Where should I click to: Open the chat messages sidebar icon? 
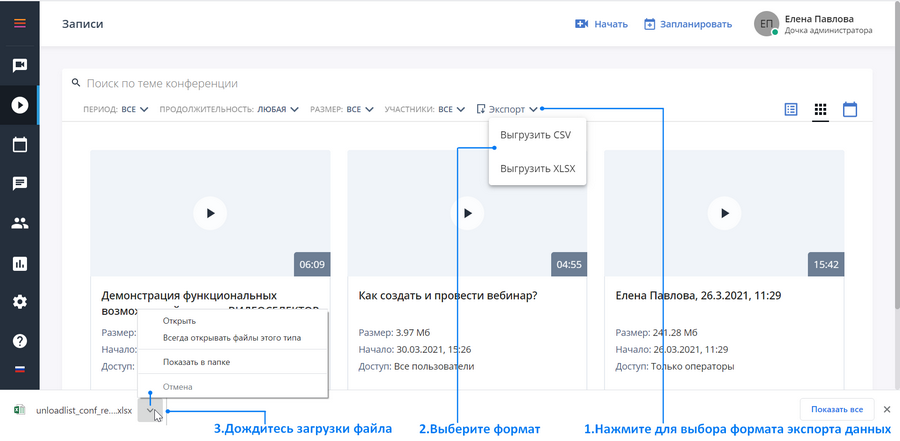(20, 184)
